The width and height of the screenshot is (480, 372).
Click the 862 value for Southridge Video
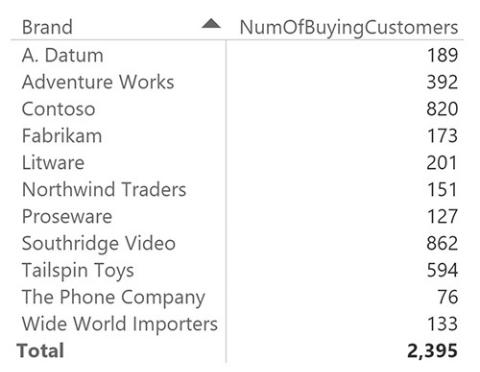pyautogui.click(x=442, y=243)
